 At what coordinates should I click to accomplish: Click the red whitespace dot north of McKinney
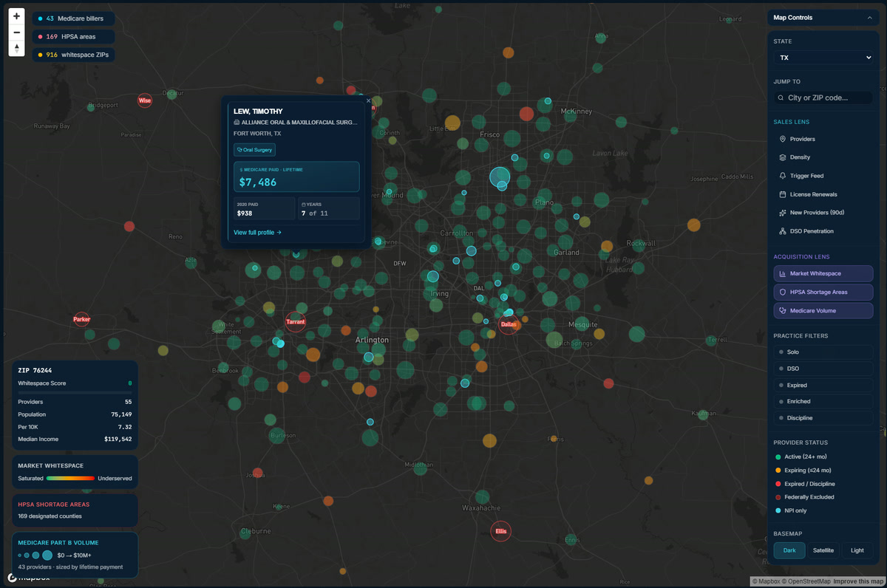click(526, 114)
